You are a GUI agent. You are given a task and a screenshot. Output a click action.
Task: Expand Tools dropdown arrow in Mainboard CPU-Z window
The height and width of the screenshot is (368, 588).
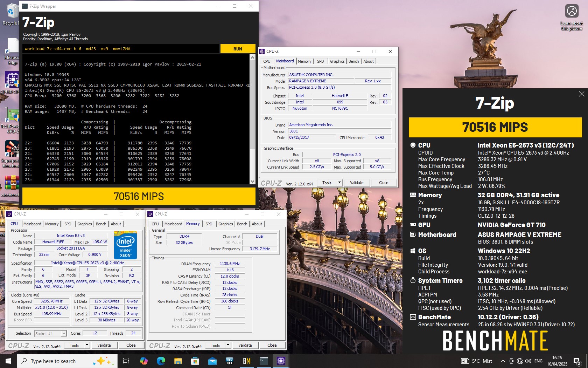pos(339,183)
